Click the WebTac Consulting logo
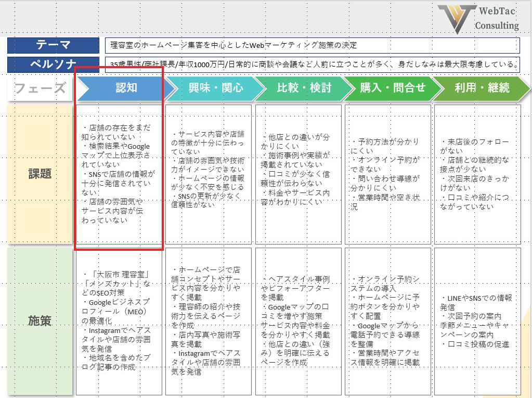Image resolution: width=532 pixels, height=398 pixels. [478, 19]
